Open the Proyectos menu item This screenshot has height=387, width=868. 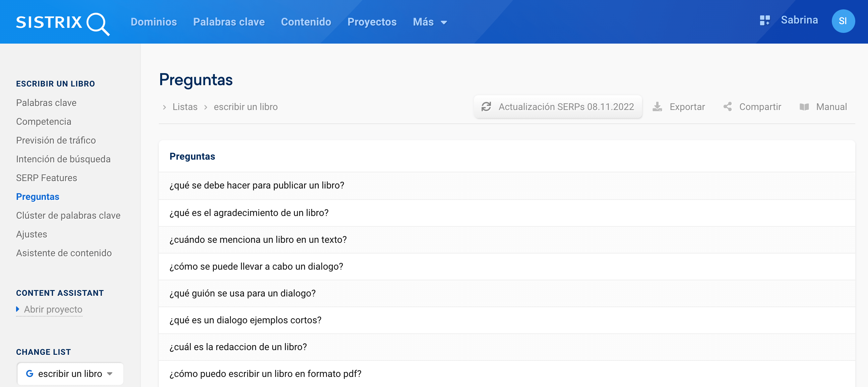click(372, 22)
